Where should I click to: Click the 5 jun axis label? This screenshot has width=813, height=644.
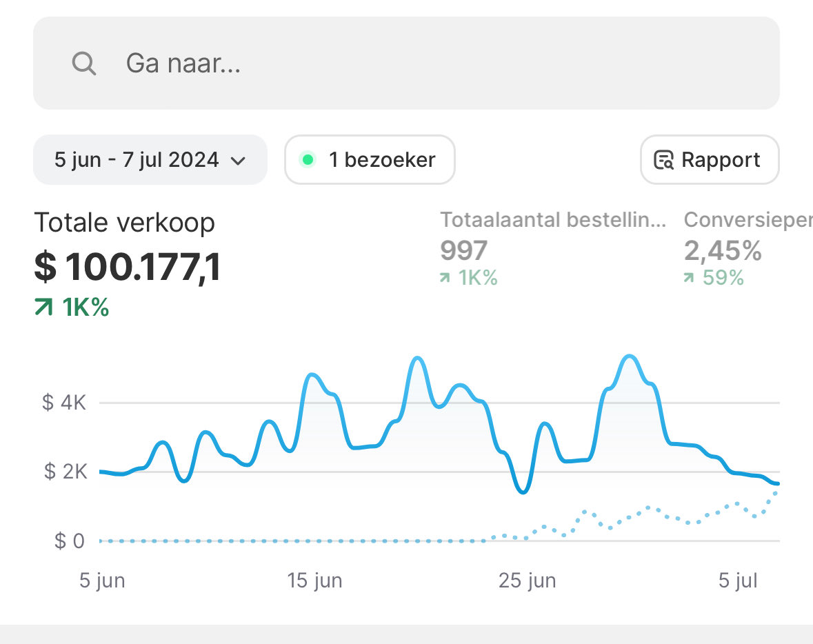[x=102, y=581]
